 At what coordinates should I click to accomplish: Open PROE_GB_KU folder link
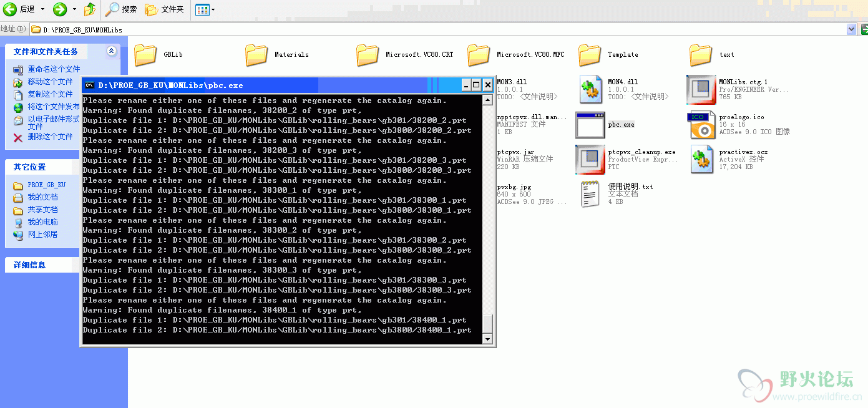46,185
